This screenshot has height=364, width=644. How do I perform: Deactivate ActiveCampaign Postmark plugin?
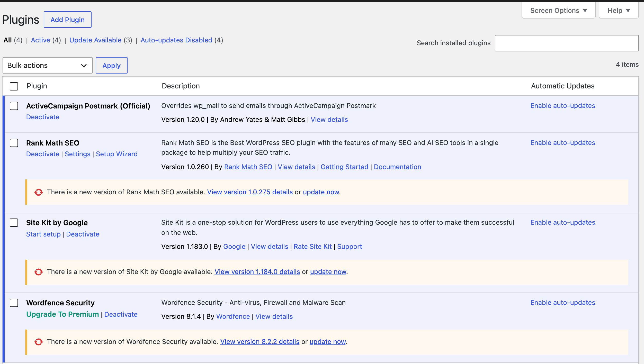[x=43, y=117]
